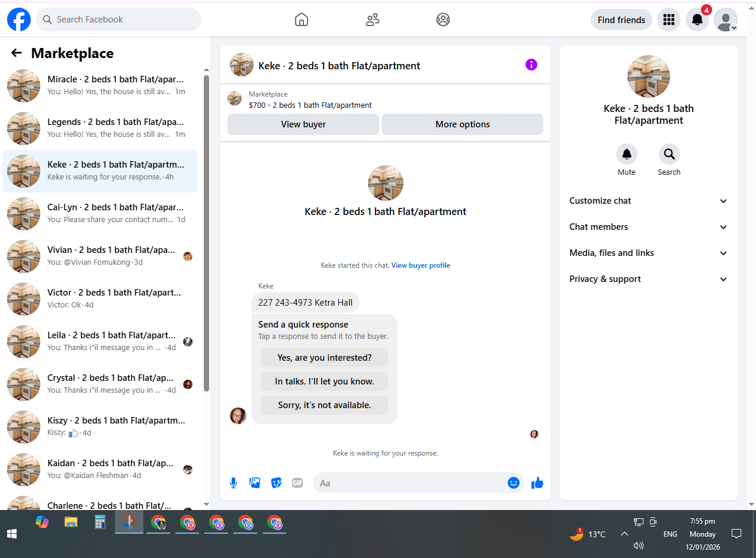The width and height of the screenshot is (756, 558).
Task: Click the weather 13°C taskbar widget
Action: point(588,534)
